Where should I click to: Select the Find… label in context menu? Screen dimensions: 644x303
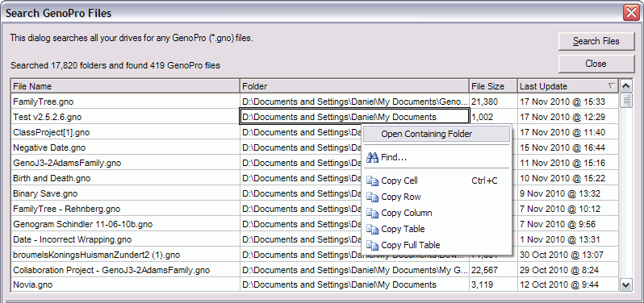[x=394, y=157]
